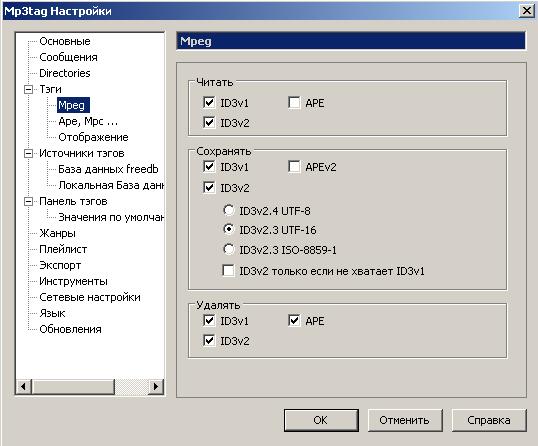538x446 pixels.
Task: Enable APEv2 checkbox under Сохранять
Action: pos(294,166)
